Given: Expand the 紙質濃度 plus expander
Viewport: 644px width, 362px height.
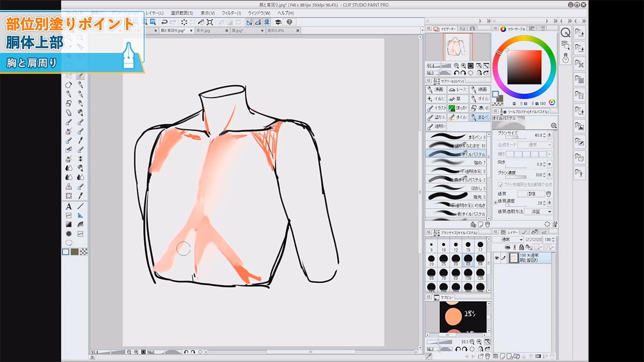Looking at the screenshot, I should click(495, 202).
